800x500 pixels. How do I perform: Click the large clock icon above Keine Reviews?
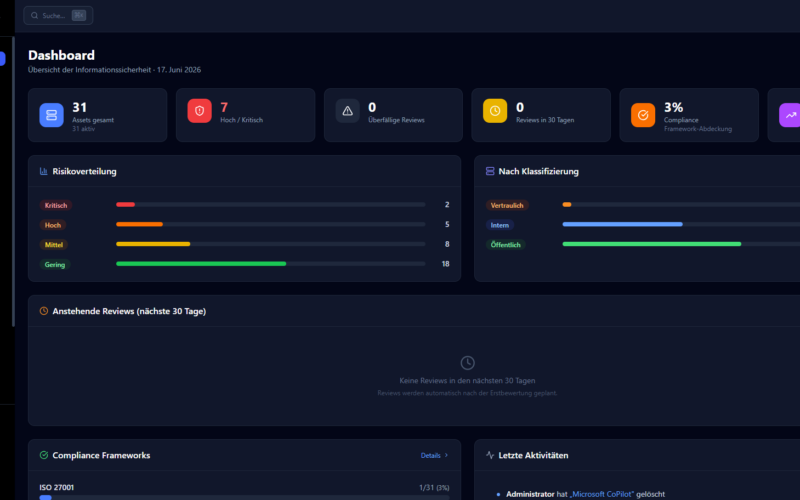tap(467, 363)
